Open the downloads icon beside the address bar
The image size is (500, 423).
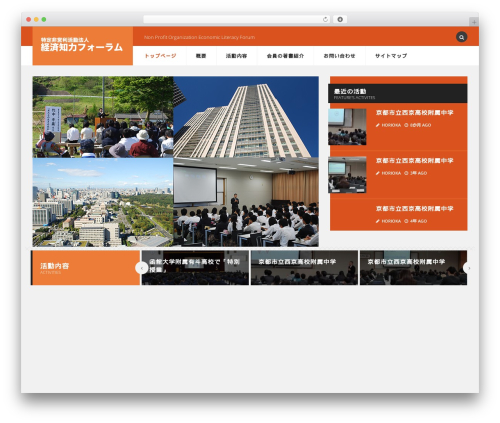(340, 19)
